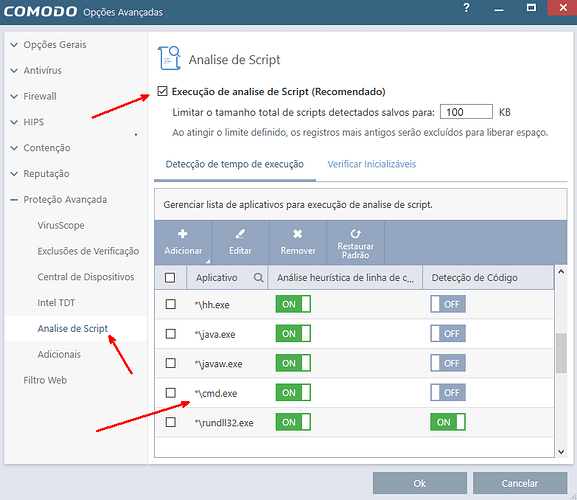Check the *\javaw.exe row checkbox
Image resolution: width=577 pixels, height=500 pixels.
pyautogui.click(x=170, y=363)
